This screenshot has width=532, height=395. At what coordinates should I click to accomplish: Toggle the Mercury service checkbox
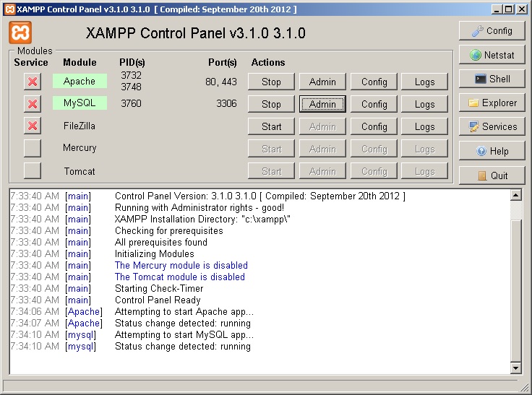coord(33,148)
